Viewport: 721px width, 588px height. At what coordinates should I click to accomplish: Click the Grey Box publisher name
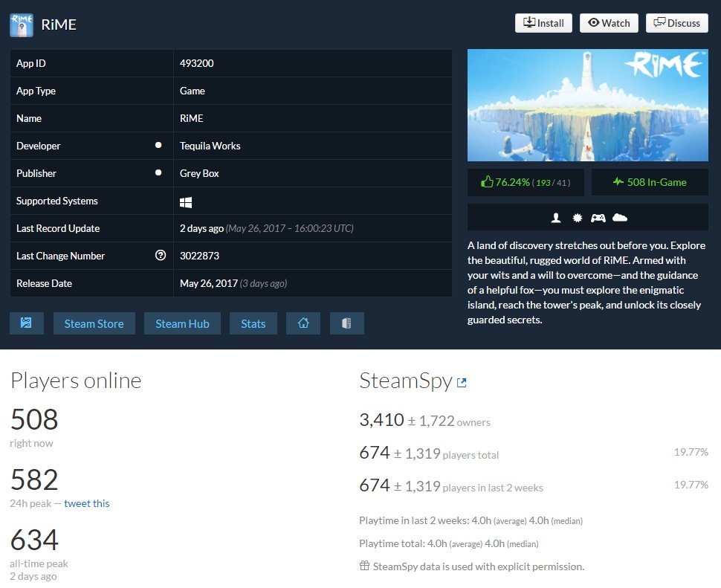click(199, 173)
